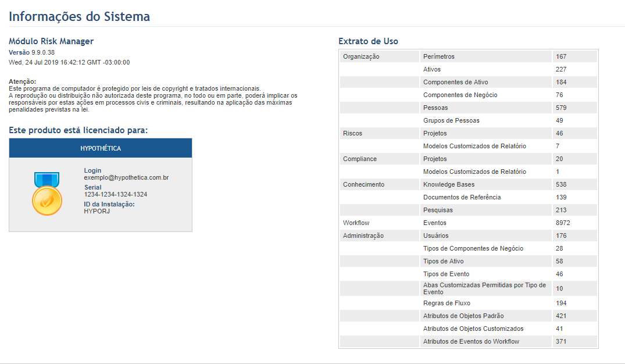Select the value 139
The height and width of the screenshot is (364, 625).
(x=561, y=197)
